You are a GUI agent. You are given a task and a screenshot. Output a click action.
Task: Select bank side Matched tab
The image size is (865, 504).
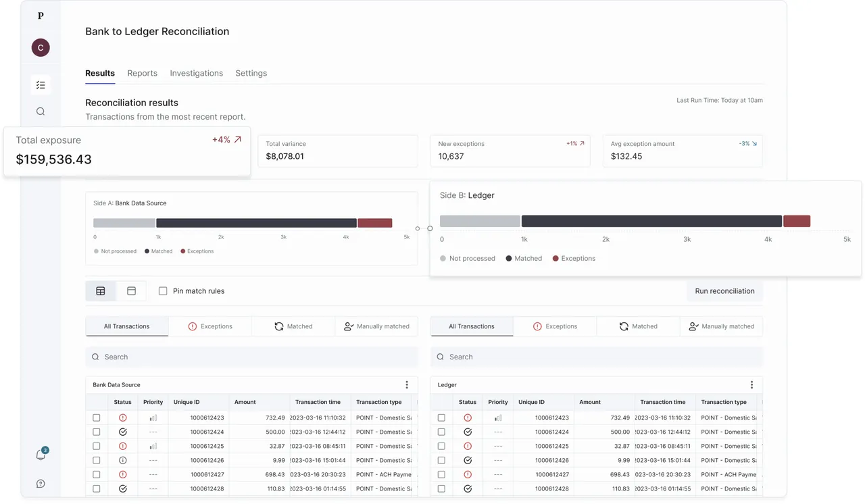293,326
